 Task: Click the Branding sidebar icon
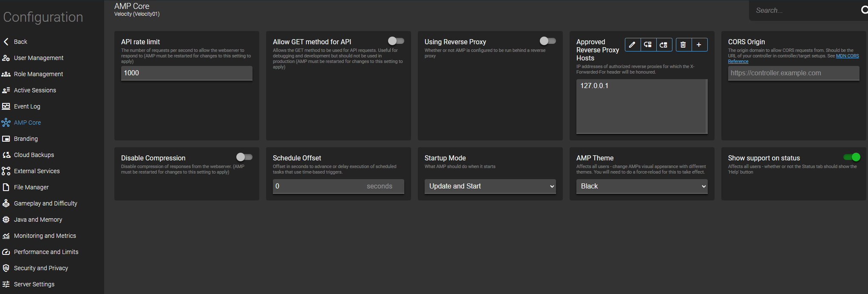(x=6, y=139)
